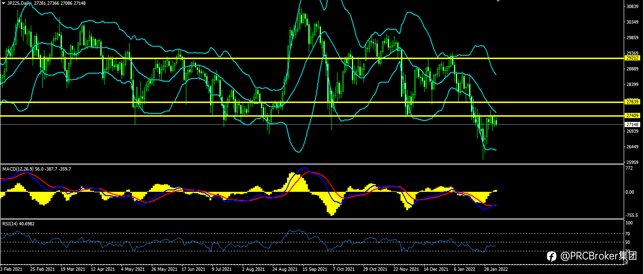Click the 26449 price axis label
The image size is (644, 274).
pyautogui.click(x=632, y=147)
